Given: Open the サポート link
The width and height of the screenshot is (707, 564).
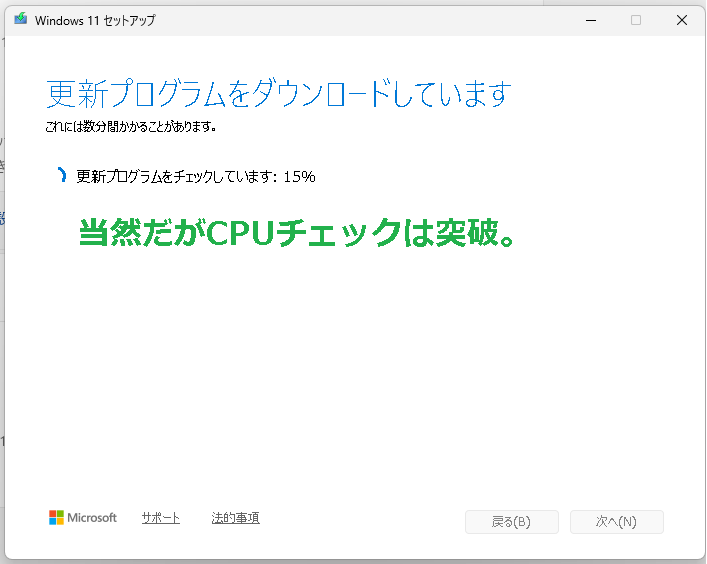Looking at the screenshot, I should [x=161, y=518].
